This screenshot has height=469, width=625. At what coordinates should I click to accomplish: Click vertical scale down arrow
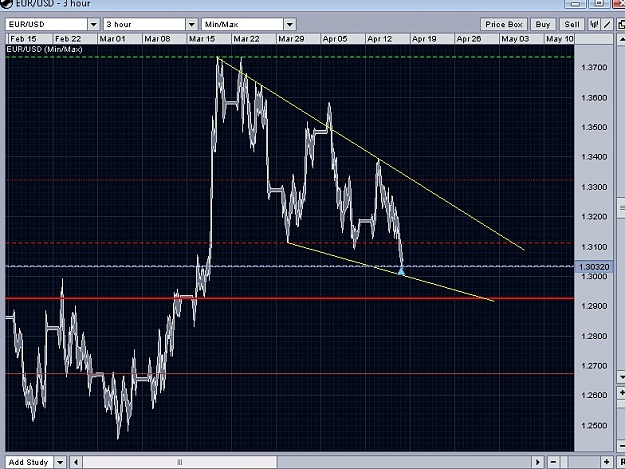(x=621, y=377)
